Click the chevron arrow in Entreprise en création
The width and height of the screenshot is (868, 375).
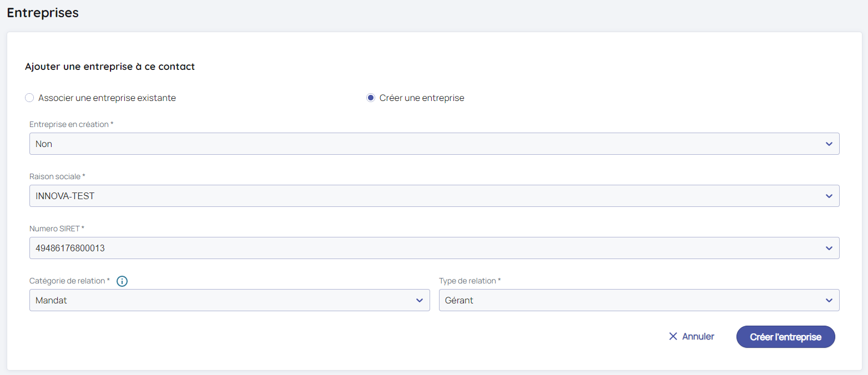pos(829,144)
